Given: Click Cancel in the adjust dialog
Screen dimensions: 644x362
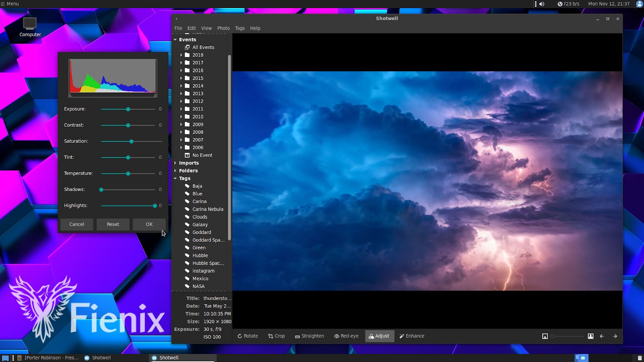Looking at the screenshot, I should (x=76, y=224).
